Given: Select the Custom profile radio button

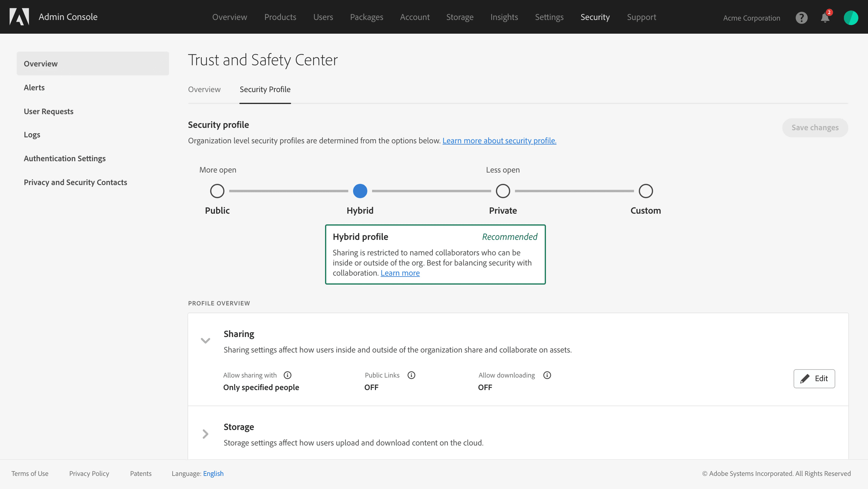Looking at the screenshot, I should point(646,191).
